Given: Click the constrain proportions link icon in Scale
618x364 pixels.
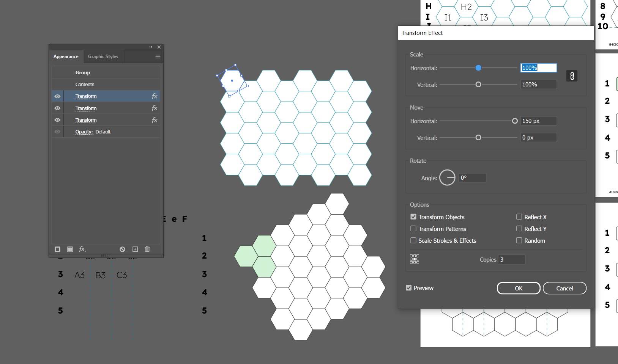Looking at the screenshot, I should (x=572, y=76).
